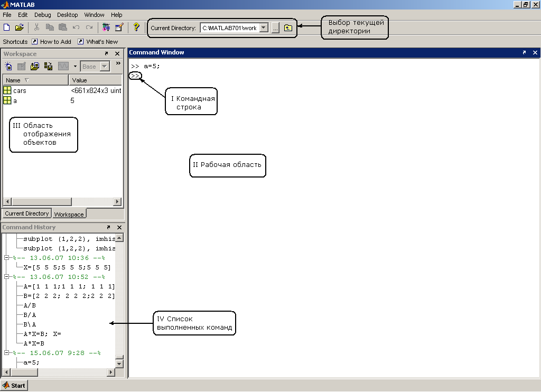Close the Command Window panel
Screen dimensions: 541x392
point(535,52)
